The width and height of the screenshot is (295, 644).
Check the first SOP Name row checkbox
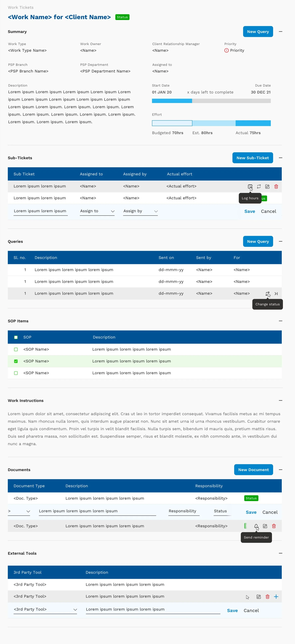(x=16, y=349)
